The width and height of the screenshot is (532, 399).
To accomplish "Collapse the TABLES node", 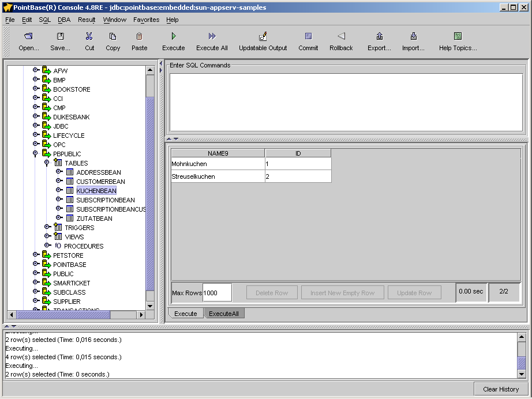I will pos(47,163).
